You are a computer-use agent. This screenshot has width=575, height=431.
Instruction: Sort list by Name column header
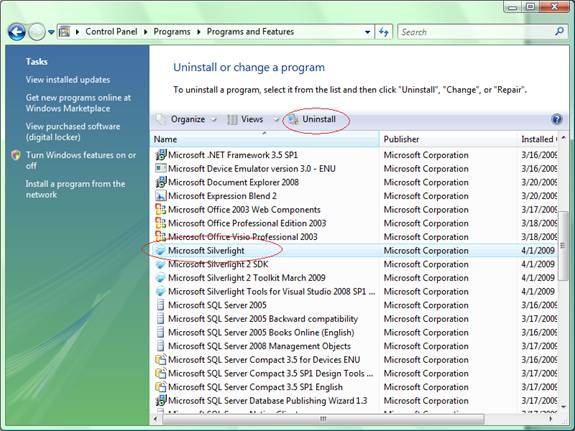tap(264, 139)
